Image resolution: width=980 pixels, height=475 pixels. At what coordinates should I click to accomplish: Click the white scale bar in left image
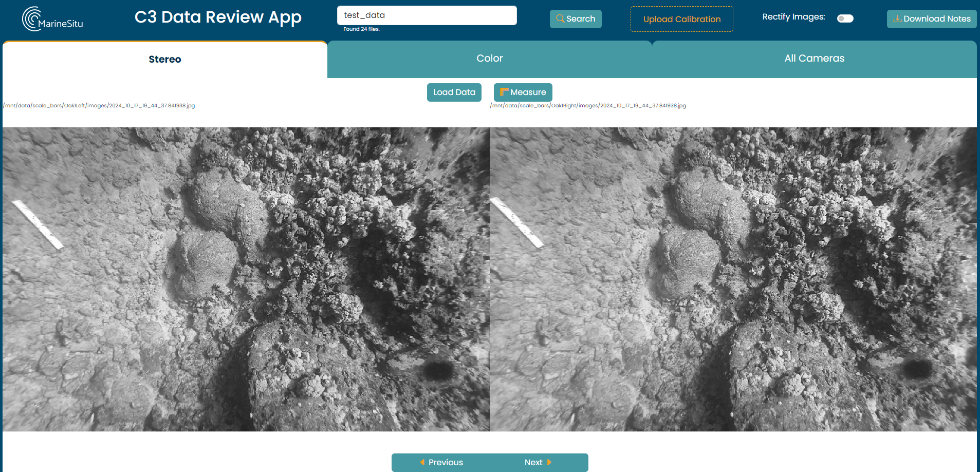pos(38,224)
